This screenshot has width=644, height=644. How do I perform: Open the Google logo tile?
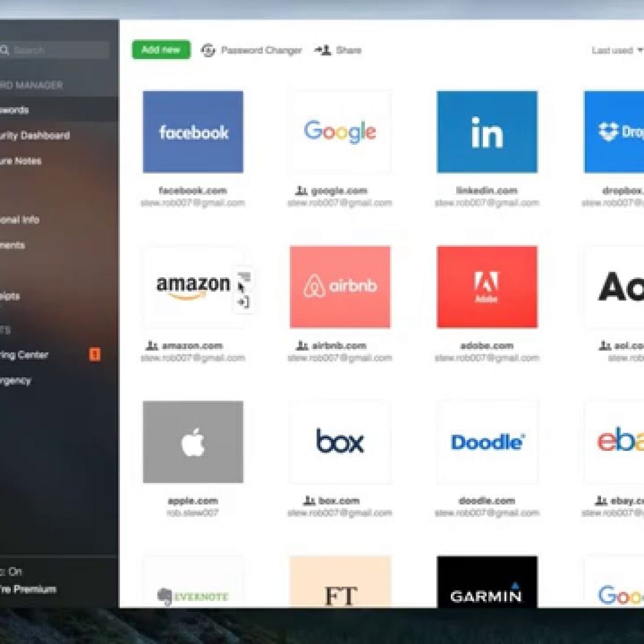340,132
